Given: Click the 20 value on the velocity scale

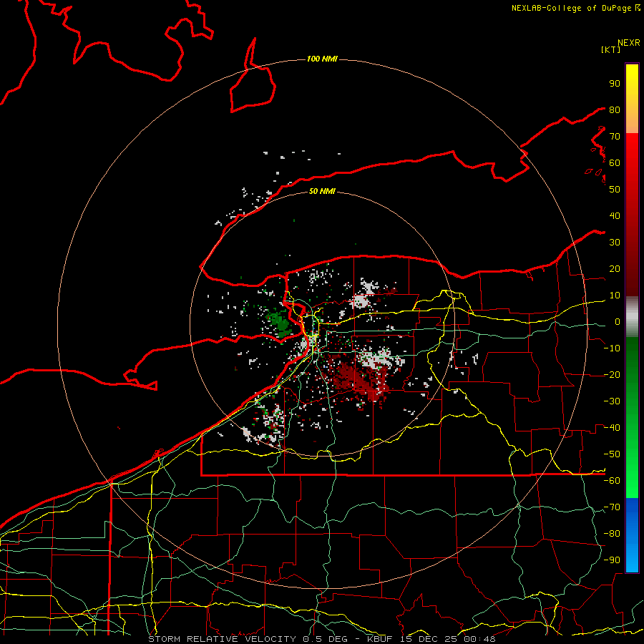Looking at the screenshot, I should 615,268.
